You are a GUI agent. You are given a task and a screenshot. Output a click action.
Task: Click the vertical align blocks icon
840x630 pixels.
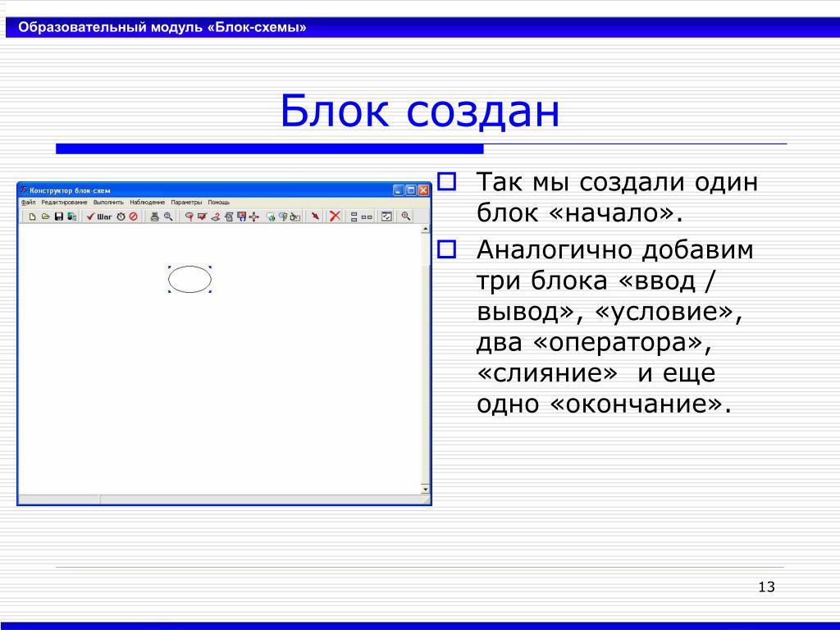[x=354, y=217]
